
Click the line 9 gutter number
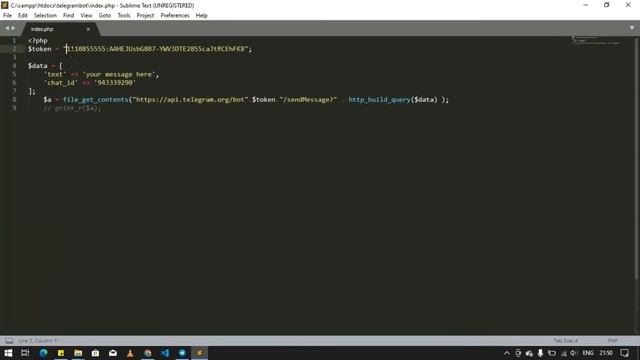14,108
